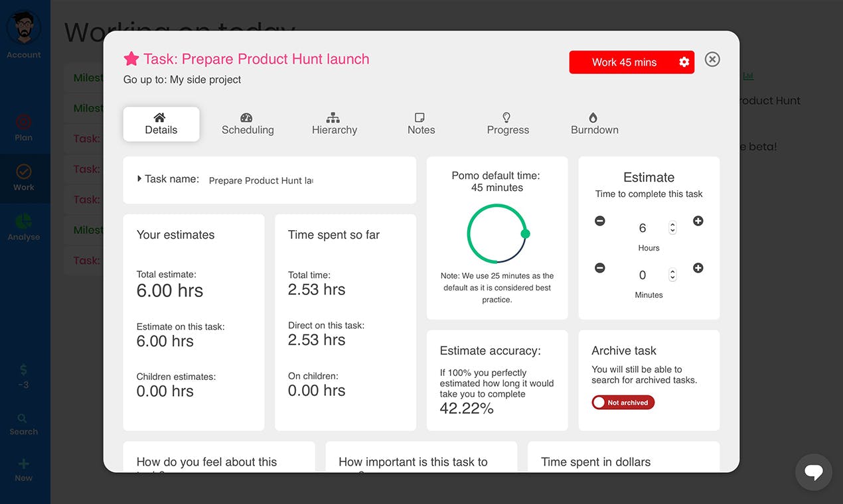
Task: Start the Work 45 mins timer
Action: [x=624, y=62]
